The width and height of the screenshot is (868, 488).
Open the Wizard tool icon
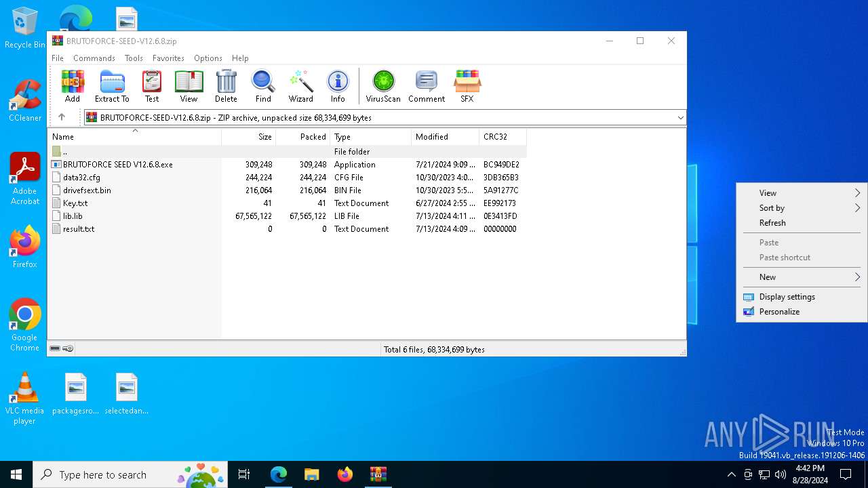[x=300, y=86]
